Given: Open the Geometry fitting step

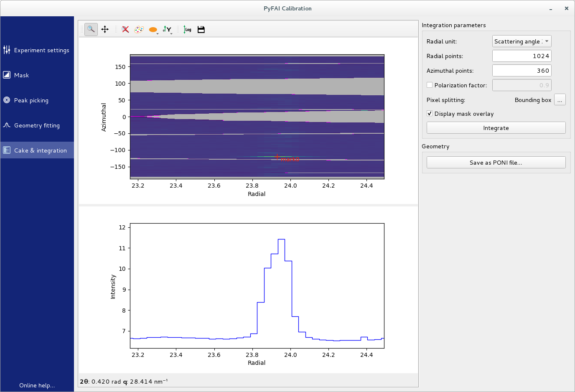Looking at the screenshot, I should click(37, 125).
